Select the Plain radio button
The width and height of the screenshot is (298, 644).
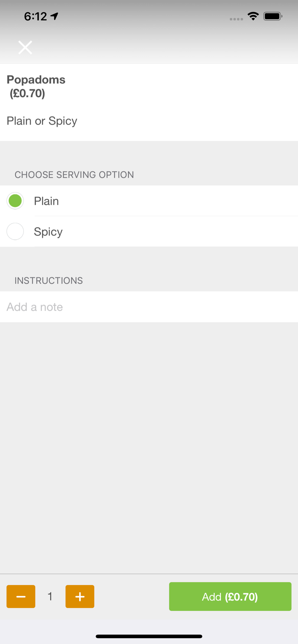coord(15,201)
